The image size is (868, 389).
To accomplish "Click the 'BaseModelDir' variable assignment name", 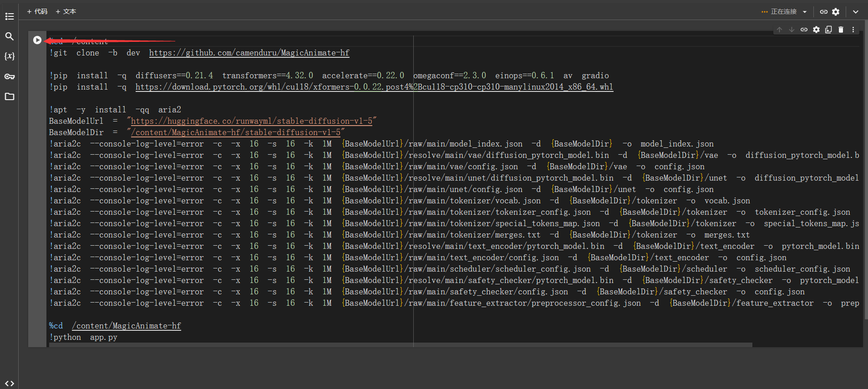I will [x=76, y=132].
